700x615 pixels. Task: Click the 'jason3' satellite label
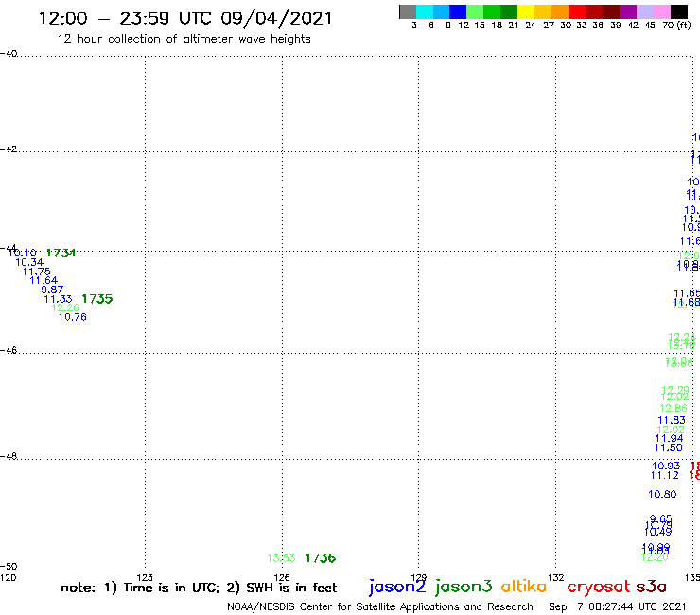tap(464, 587)
